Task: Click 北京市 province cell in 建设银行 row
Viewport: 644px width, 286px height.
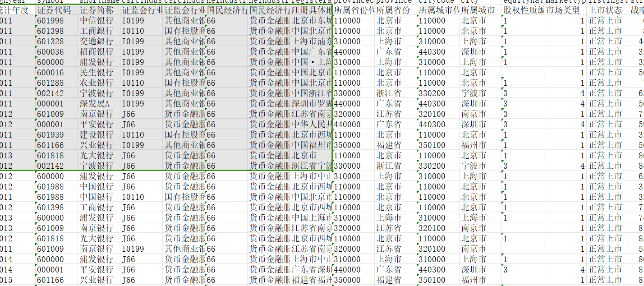Action: coord(396,134)
